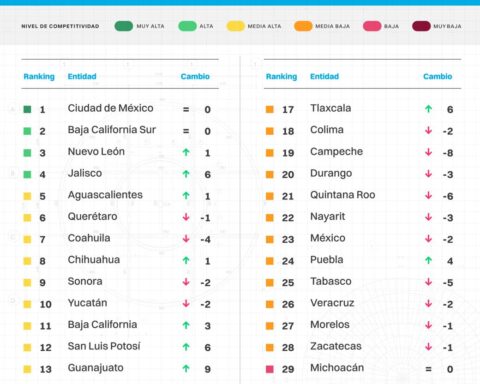
Task: Click the green up arrow next to Guanajuato
Action: (186, 369)
